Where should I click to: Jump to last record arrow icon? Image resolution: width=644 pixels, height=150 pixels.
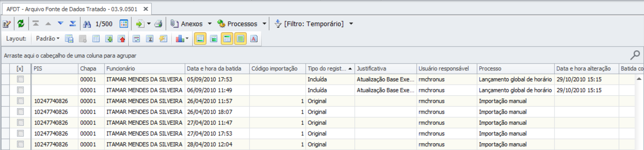coord(73,23)
